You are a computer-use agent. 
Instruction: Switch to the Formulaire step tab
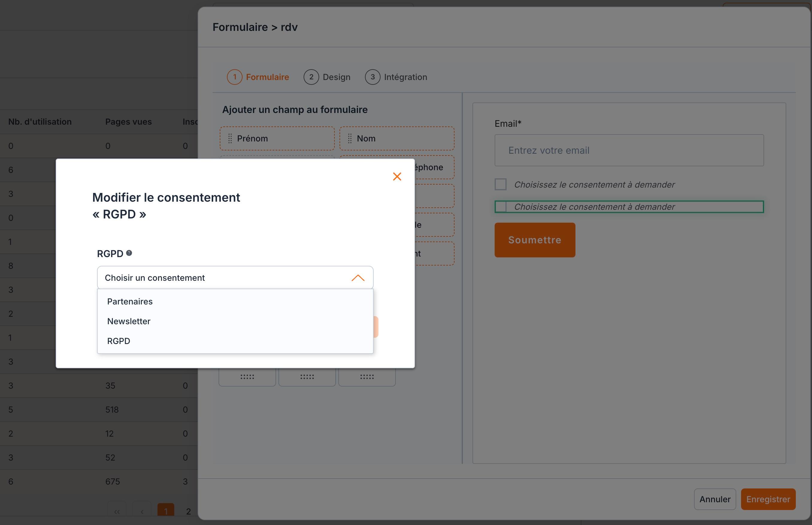pyautogui.click(x=258, y=77)
